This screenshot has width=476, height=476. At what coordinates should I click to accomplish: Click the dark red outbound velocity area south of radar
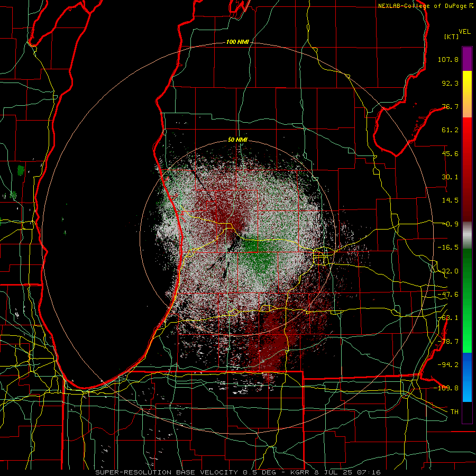coord(273,340)
